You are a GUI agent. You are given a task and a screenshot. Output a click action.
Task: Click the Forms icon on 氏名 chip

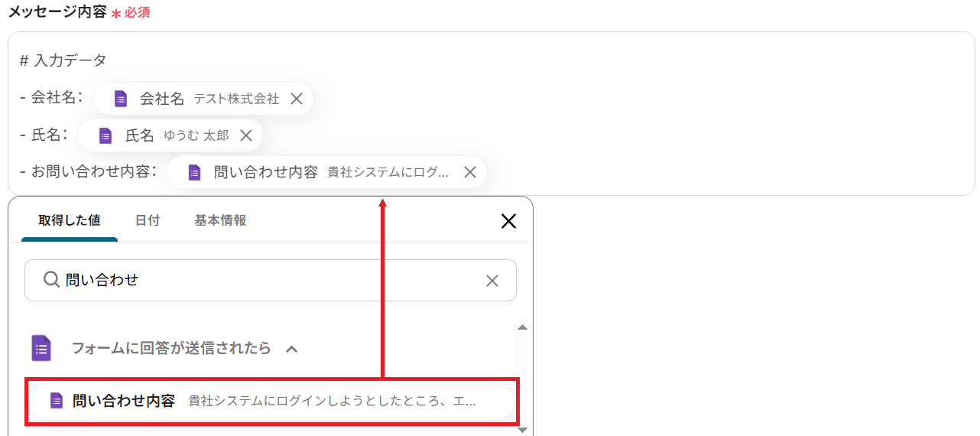coord(105,135)
